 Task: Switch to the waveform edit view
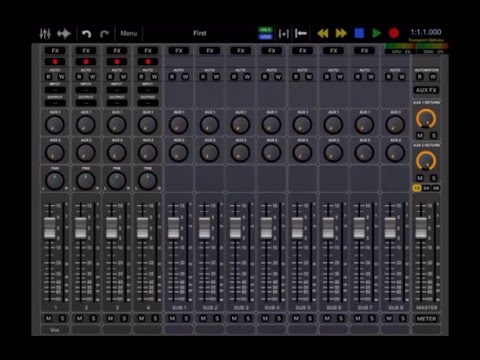[x=64, y=33]
